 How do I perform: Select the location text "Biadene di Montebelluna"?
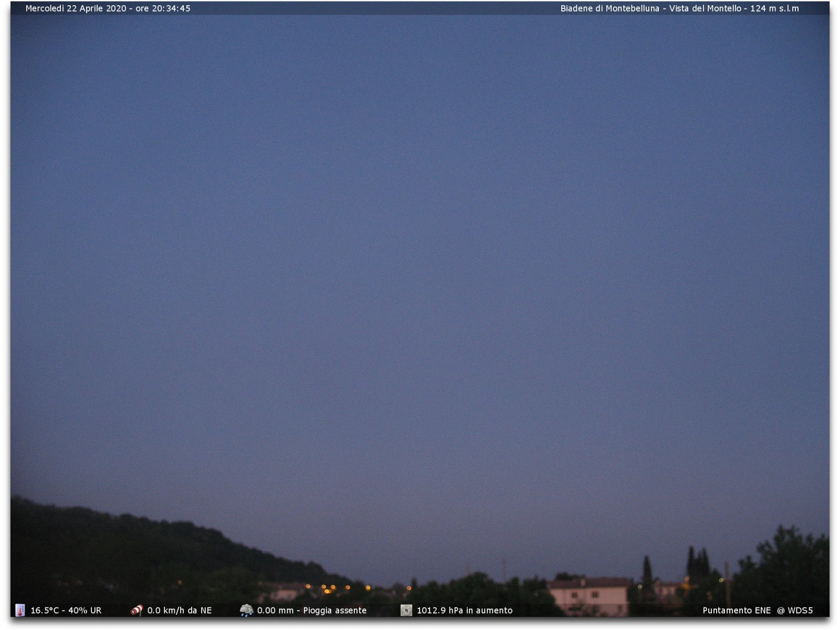pyautogui.click(x=610, y=8)
